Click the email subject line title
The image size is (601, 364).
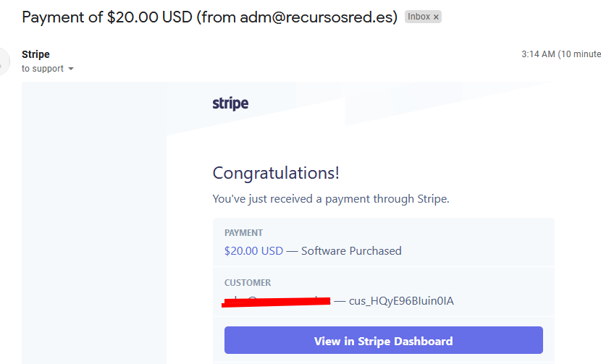coord(210,17)
